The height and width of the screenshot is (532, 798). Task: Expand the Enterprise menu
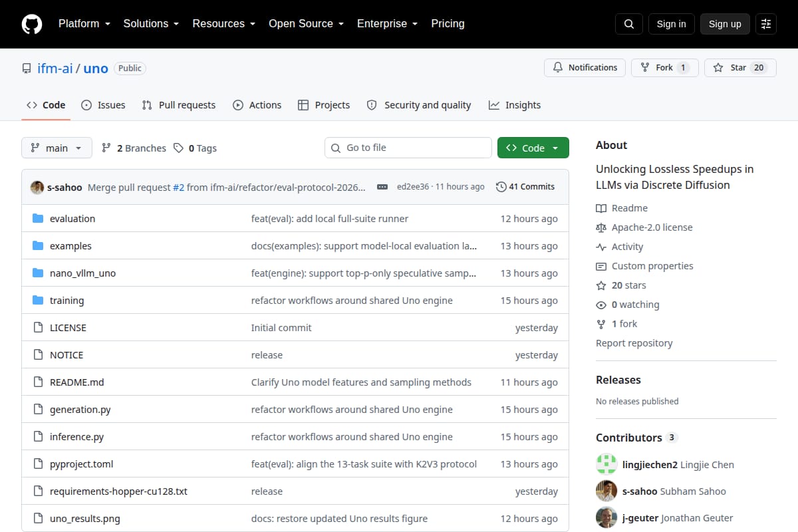387,23
